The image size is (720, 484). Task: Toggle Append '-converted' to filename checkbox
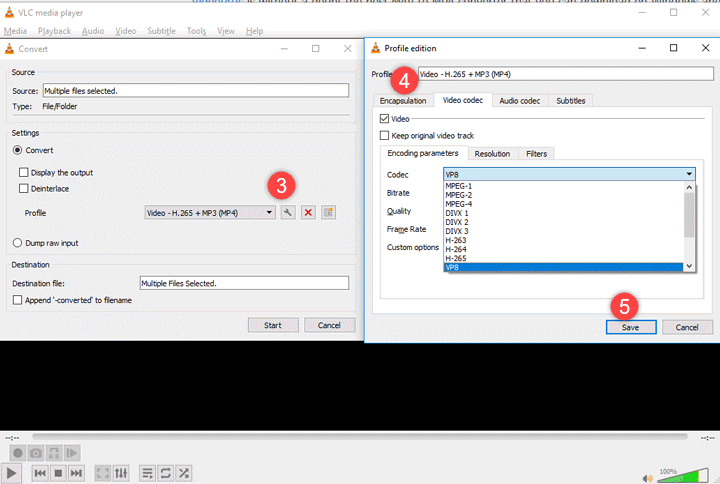pyautogui.click(x=17, y=300)
